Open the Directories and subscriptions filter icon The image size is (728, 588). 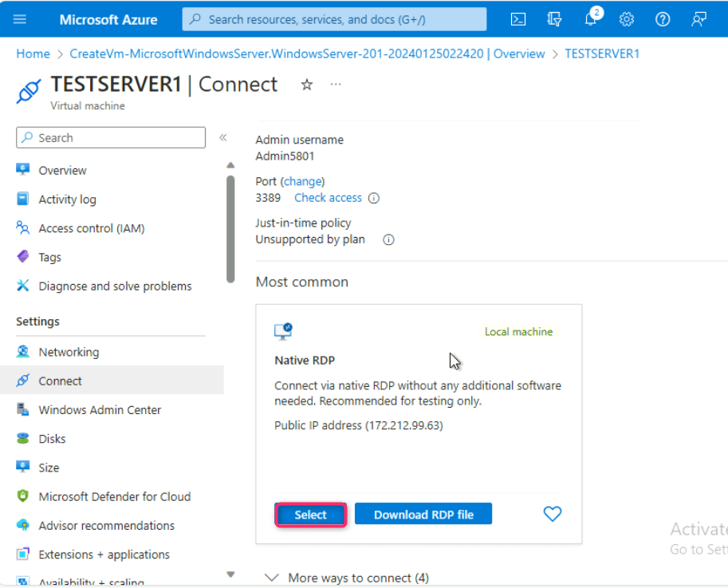pos(555,19)
